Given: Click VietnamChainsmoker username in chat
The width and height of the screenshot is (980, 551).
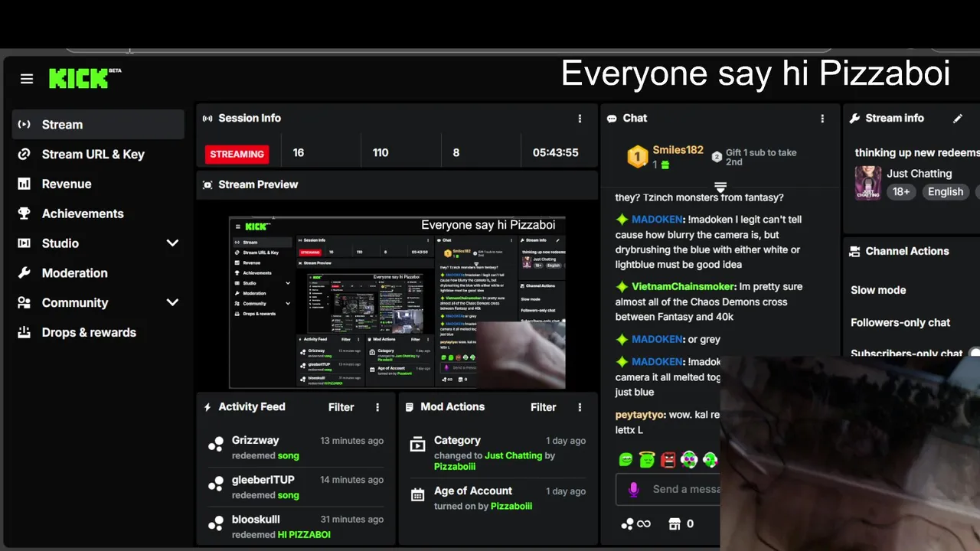Looking at the screenshot, I should click(684, 287).
